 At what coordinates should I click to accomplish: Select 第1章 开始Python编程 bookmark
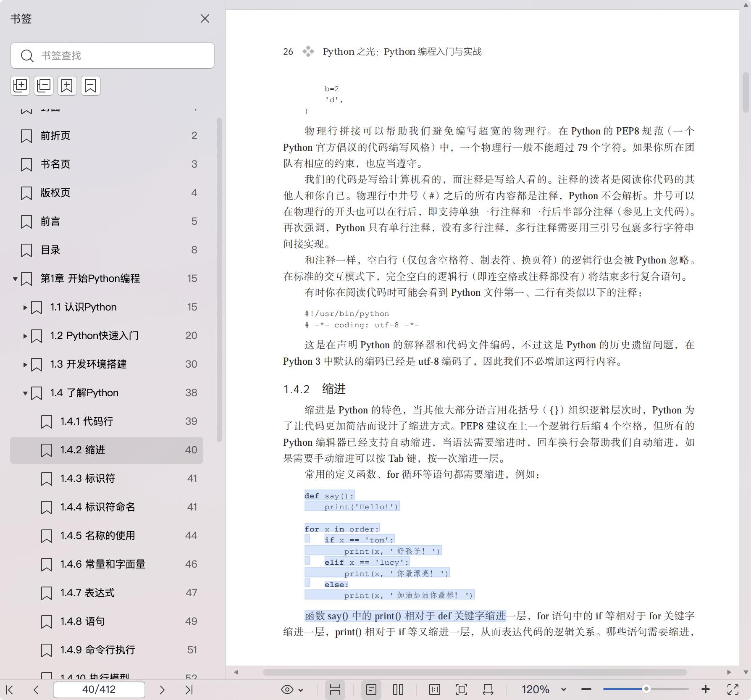[x=90, y=279]
